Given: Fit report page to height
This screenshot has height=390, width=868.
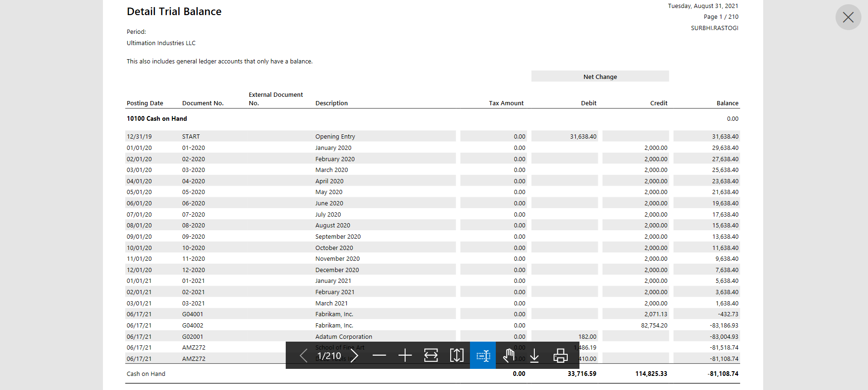Looking at the screenshot, I should click(x=457, y=356).
